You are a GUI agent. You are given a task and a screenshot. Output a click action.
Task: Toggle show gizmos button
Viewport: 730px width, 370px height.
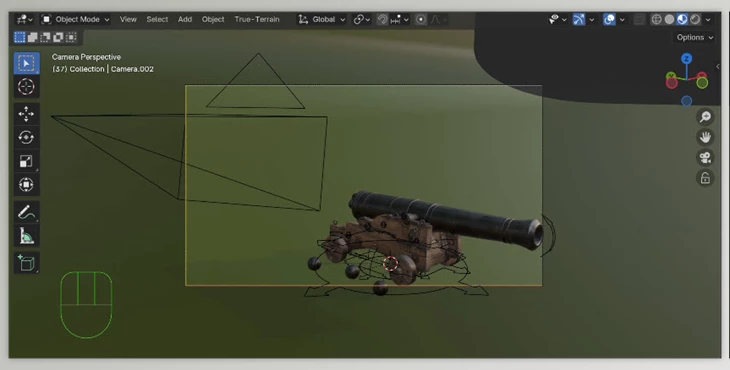click(x=579, y=20)
